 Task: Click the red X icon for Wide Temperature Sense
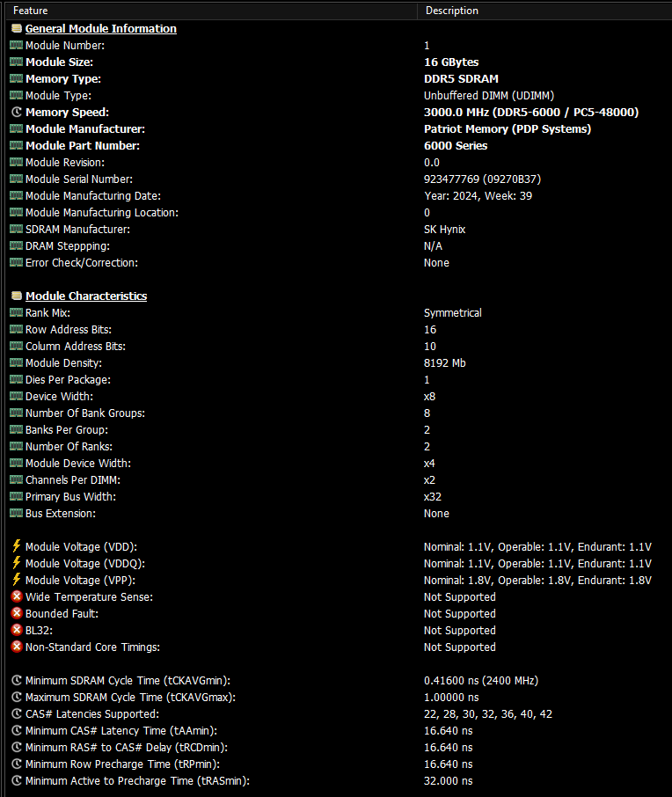tap(17, 596)
